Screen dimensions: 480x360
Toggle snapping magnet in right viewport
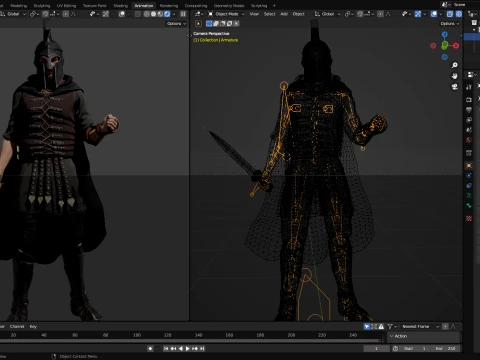360,14
